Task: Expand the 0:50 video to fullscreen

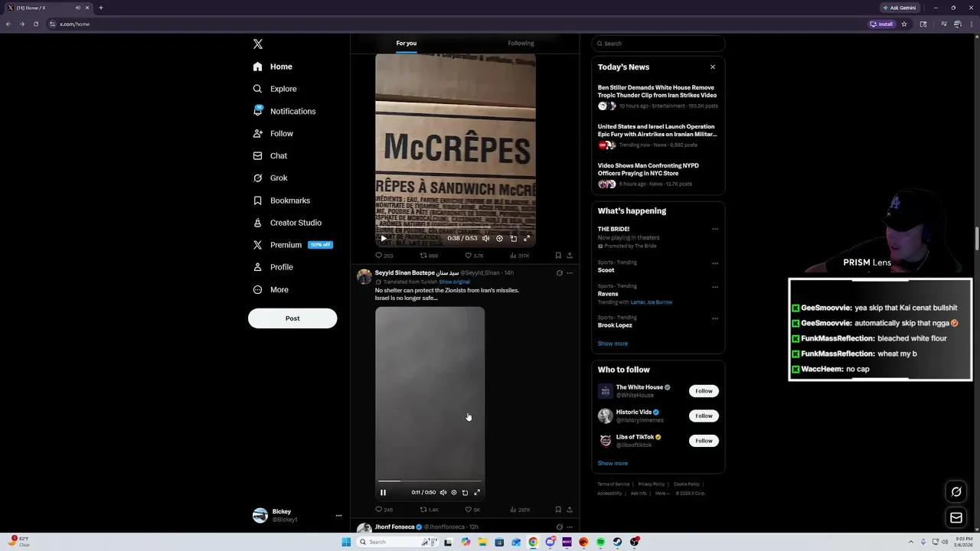Action: click(x=477, y=492)
